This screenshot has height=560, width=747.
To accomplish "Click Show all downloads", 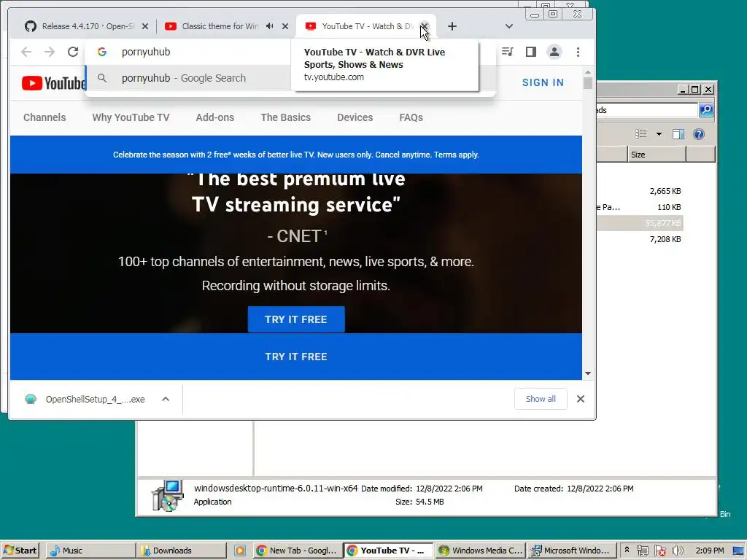I will (541, 399).
